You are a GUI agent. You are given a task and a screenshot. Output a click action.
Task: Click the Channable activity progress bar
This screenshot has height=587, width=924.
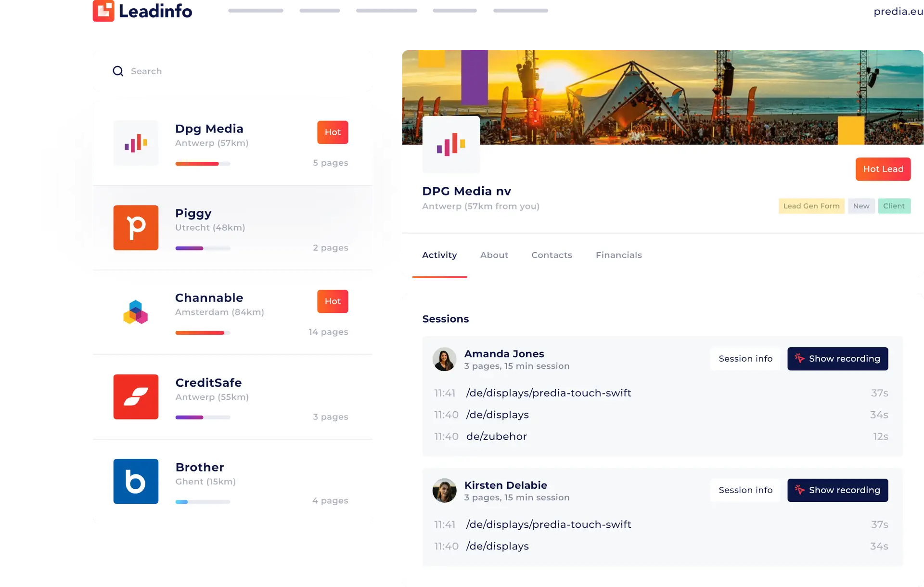pos(203,333)
